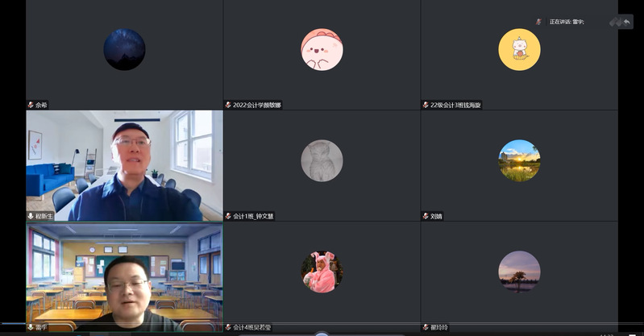644x336 pixels.
Task: Click the dusk tree avatar of 翟玲玲
Action: coord(519,272)
